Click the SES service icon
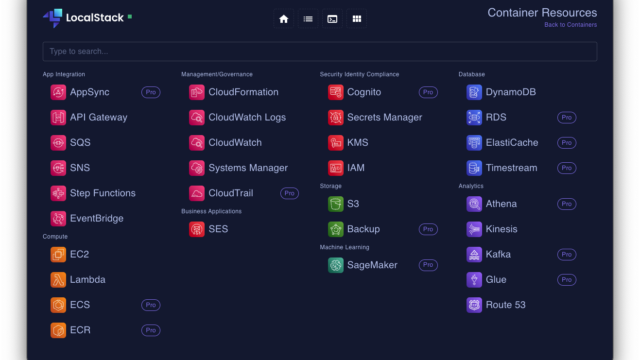 (197, 229)
